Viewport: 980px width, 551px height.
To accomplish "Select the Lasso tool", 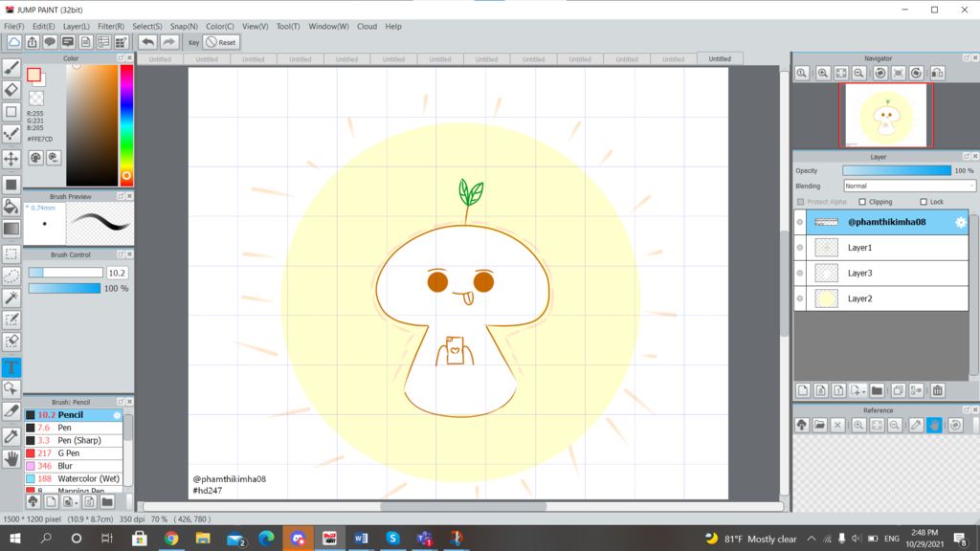I will pyautogui.click(x=11, y=275).
